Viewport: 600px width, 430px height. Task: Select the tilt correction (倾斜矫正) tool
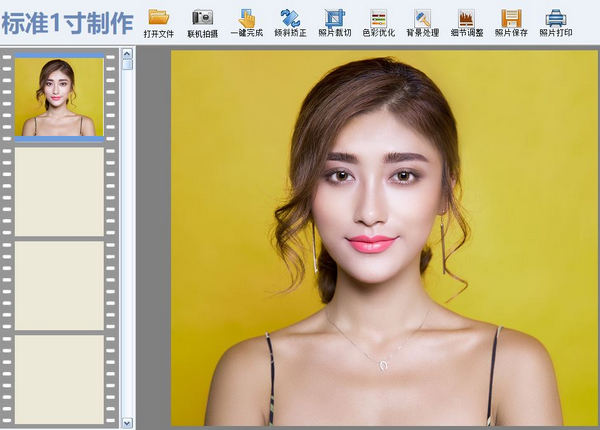tap(290, 17)
